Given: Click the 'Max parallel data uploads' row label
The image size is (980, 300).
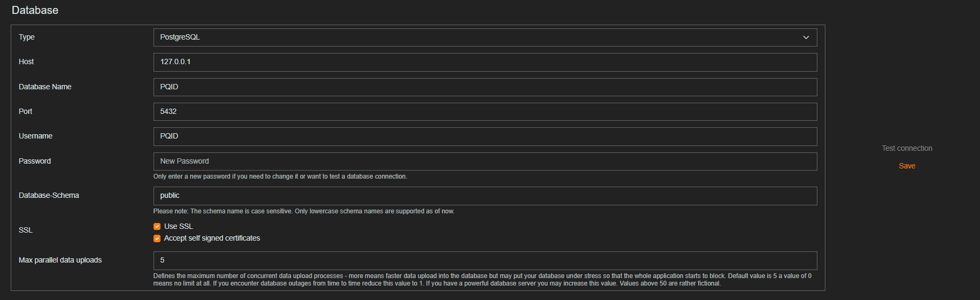Looking at the screenshot, I should (60, 260).
